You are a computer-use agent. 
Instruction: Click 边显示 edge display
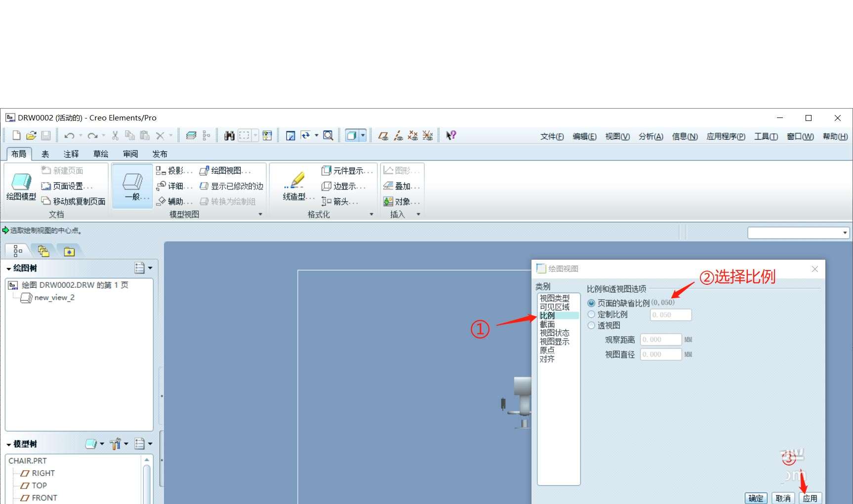click(343, 186)
